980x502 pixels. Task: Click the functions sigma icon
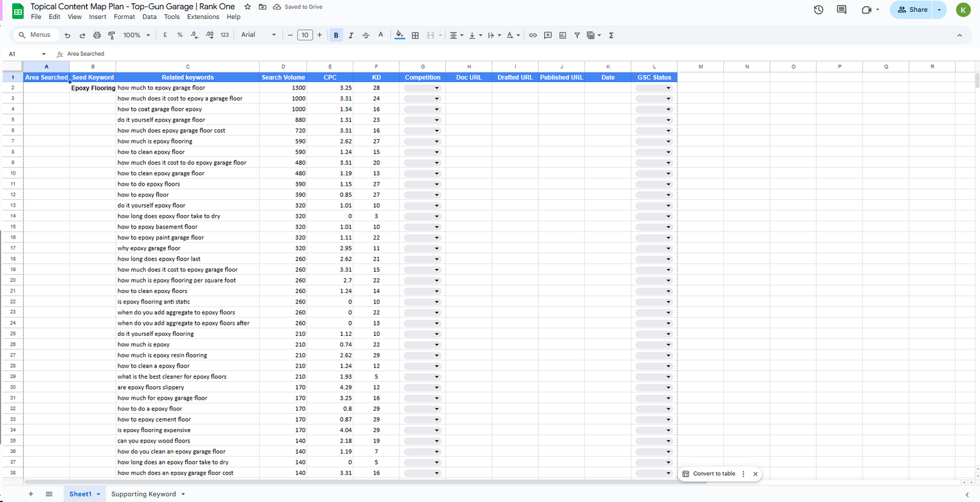coord(611,36)
